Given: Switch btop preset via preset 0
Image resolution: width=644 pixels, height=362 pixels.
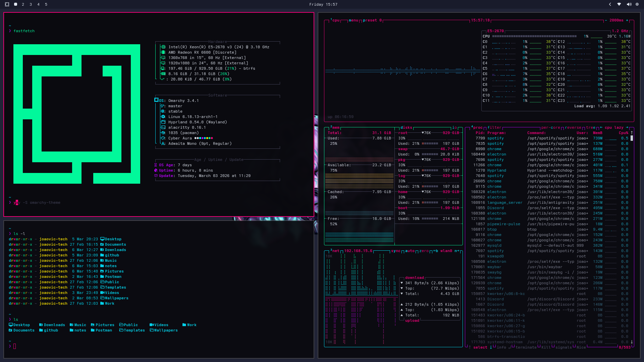Looking at the screenshot, I should [372, 20].
